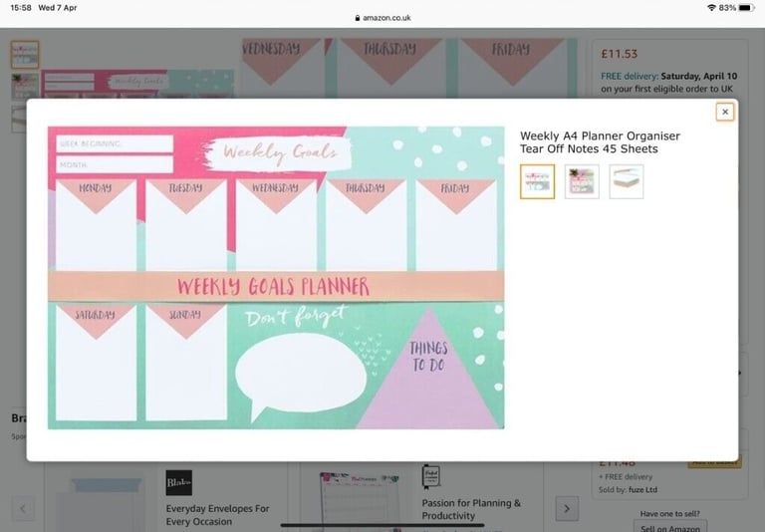The height and width of the screenshot is (532, 765).
Task: Select the third notepad thumbnail in popup
Action: pyautogui.click(x=626, y=181)
